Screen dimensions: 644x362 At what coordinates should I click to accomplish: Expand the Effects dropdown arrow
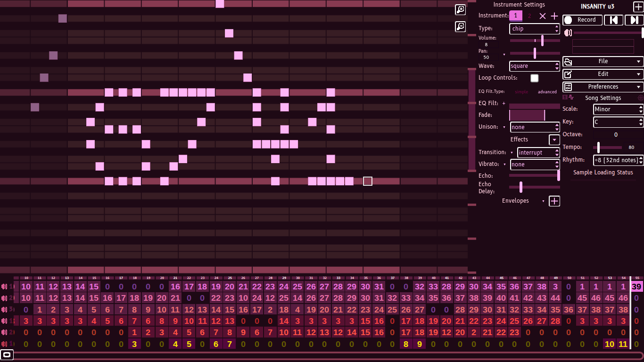pyautogui.click(x=554, y=140)
